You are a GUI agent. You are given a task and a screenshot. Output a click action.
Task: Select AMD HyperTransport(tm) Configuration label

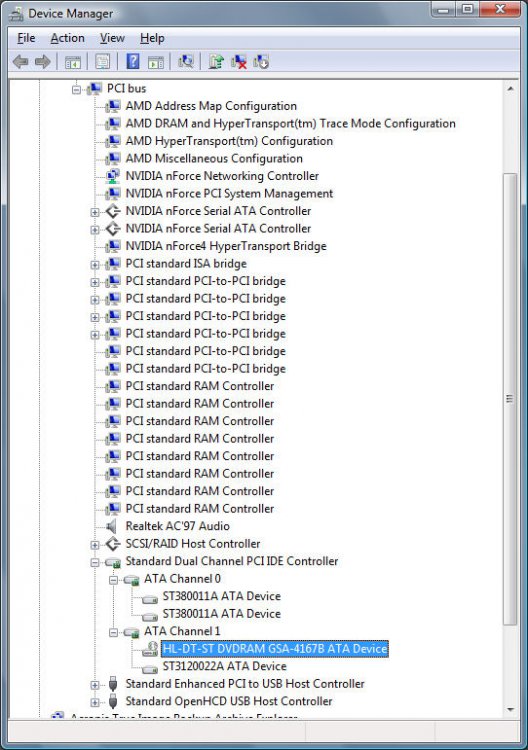click(229, 141)
